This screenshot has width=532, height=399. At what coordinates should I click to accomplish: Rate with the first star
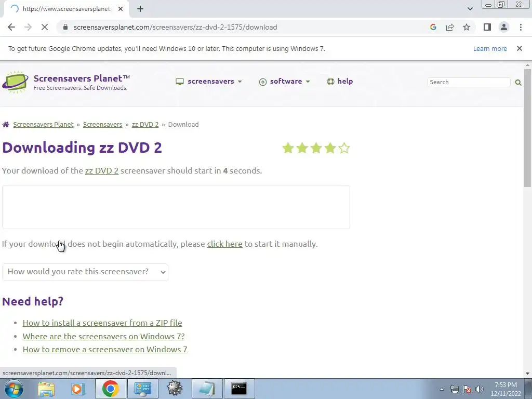288,148
